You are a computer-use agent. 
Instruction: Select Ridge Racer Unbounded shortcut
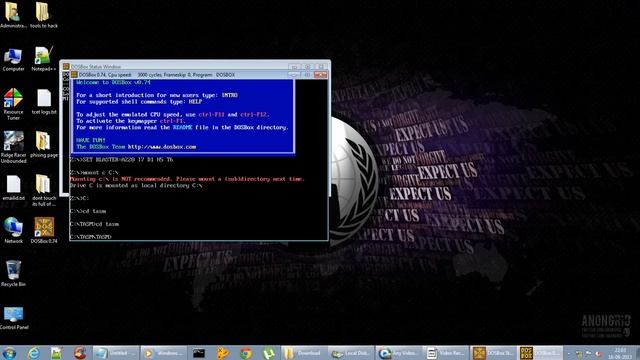pos(13,147)
